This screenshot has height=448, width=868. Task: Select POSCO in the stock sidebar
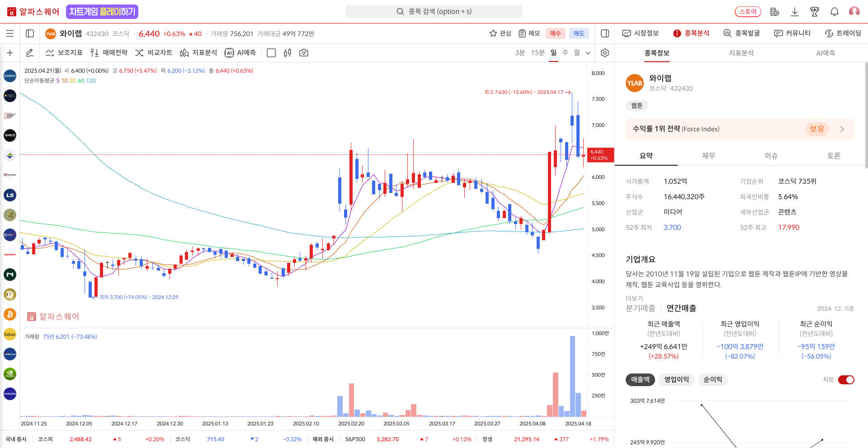(x=10, y=76)
